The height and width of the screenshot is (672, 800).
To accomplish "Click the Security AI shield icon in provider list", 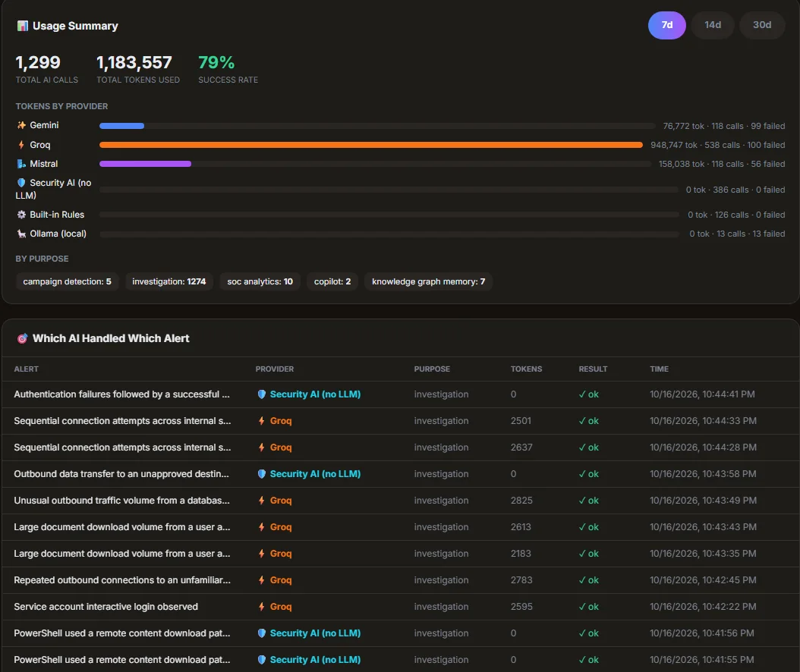I will [21, 183].
